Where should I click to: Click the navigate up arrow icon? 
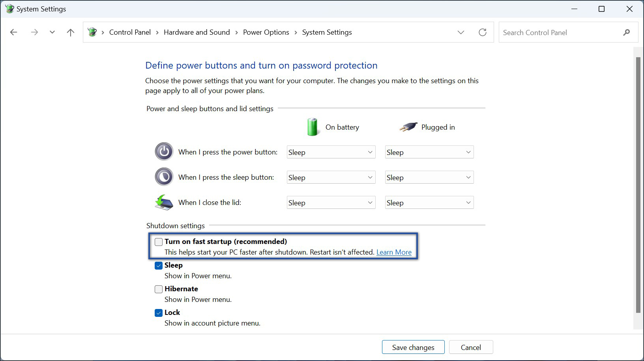[x=70, y=32]
